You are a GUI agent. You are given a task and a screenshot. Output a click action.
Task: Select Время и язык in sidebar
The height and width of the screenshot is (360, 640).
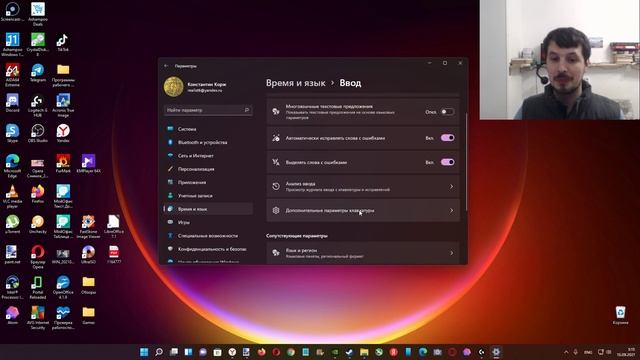point(208,209)
